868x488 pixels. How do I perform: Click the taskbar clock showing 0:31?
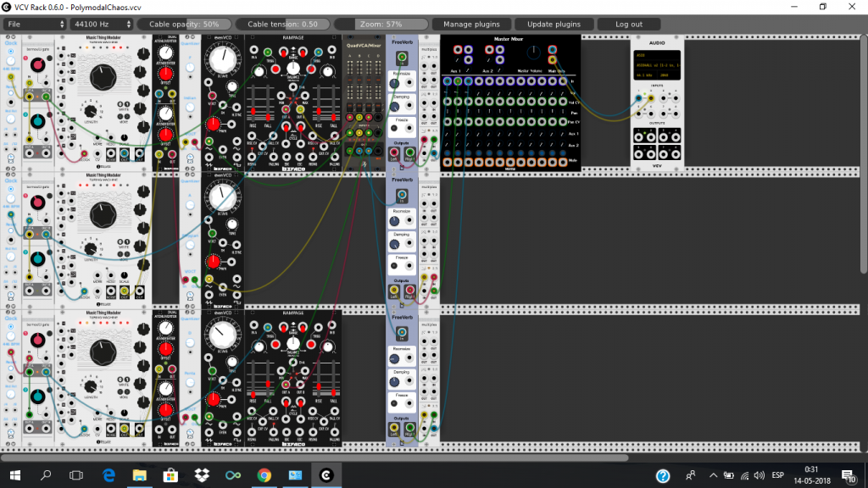[812, 475]
